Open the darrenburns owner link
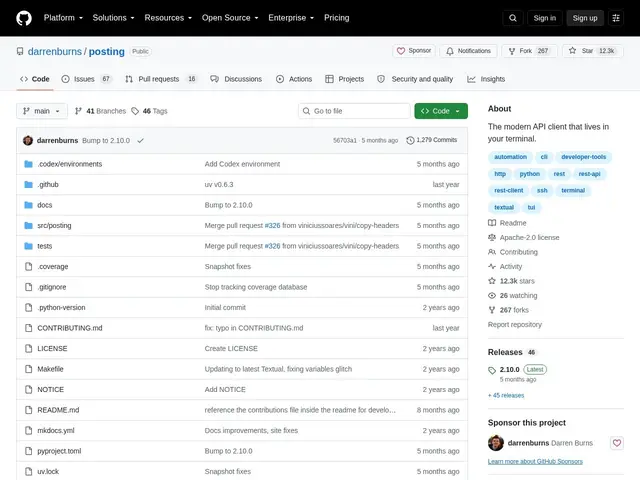This screenshot has width=640, height=480. coord(55,51)
